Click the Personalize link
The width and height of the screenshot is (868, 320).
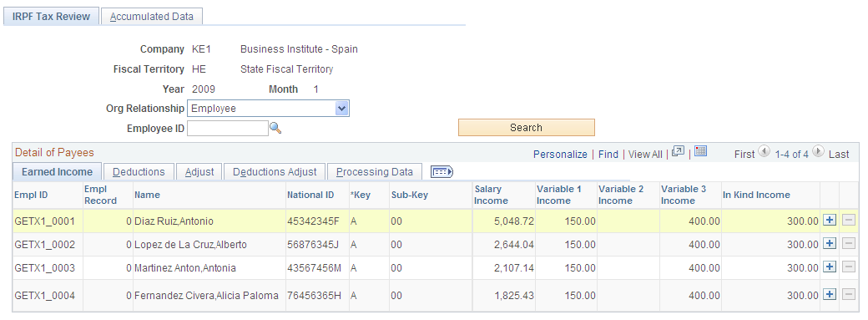560,155
